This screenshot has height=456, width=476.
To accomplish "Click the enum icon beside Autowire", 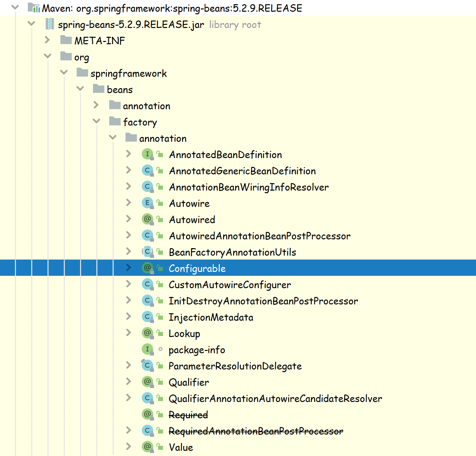I will pos(147,203).
